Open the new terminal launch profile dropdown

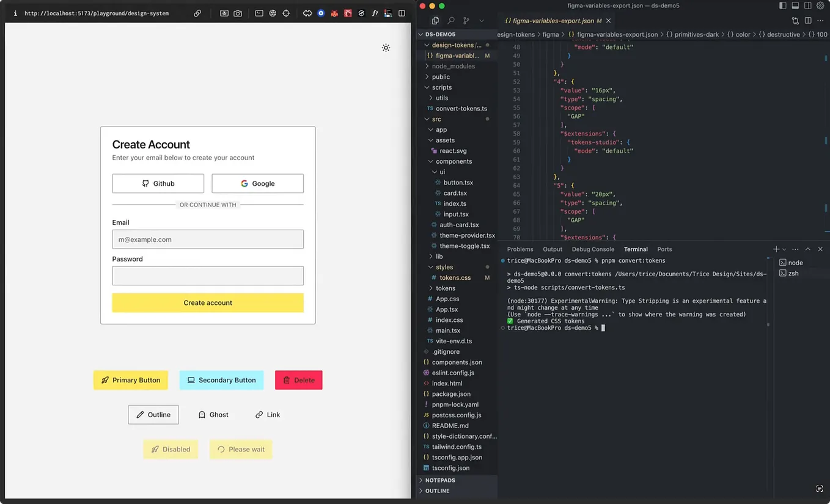pos(784,249)
